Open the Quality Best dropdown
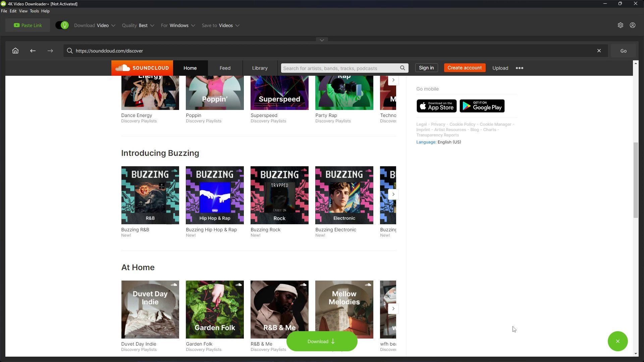The image size is (644, 362). click(138, 25)
